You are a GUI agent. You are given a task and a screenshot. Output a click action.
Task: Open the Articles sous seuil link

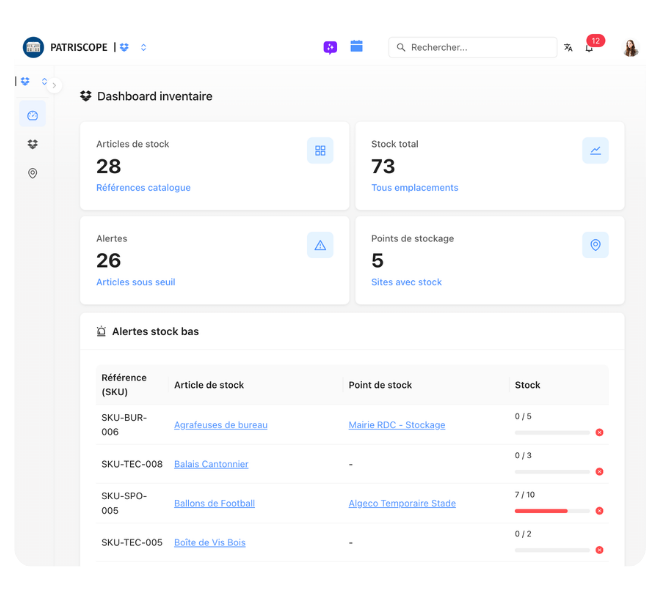coord(136,282)
